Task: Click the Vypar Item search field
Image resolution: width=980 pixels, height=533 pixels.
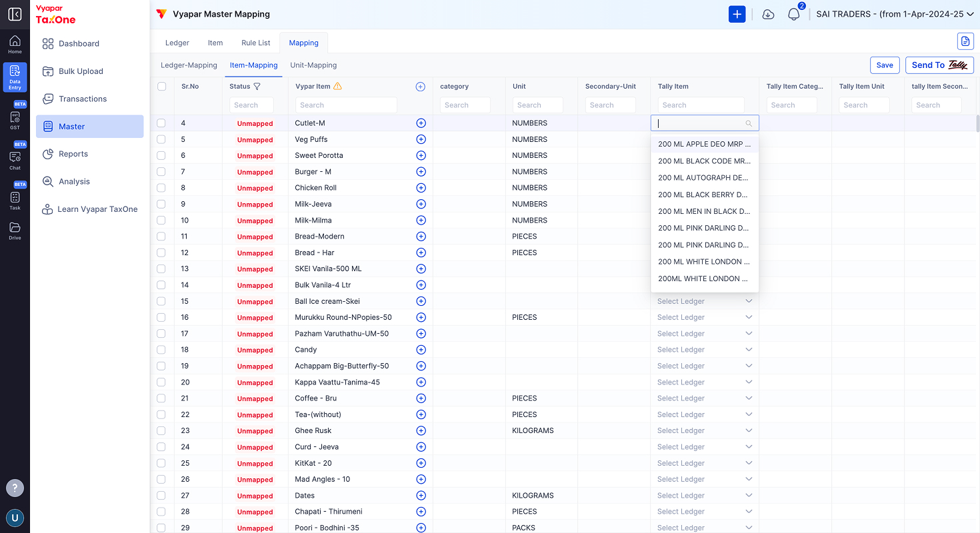Action: coord(345,105)
